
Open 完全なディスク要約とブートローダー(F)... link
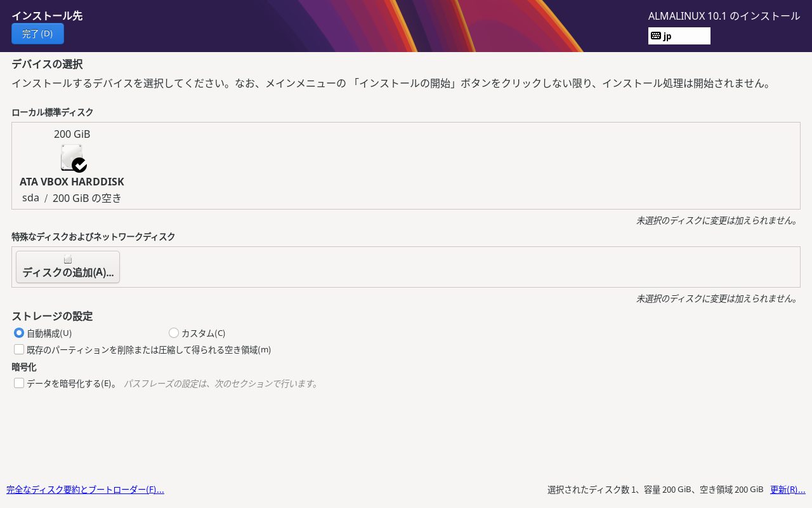tap(85, 490)
